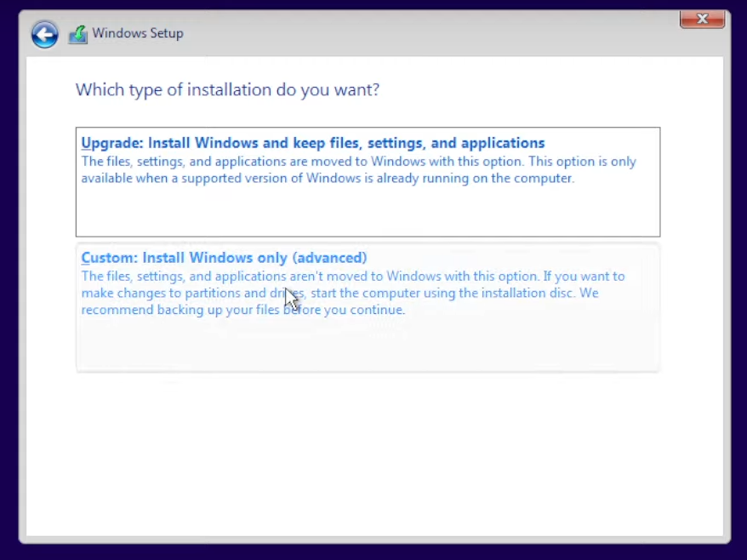Image resolution: width=747 pixels, height=560 pixels.
Task: Click the Upgrade description starting "The files, settings, and applications are moved"
Action: coord(358,169)
